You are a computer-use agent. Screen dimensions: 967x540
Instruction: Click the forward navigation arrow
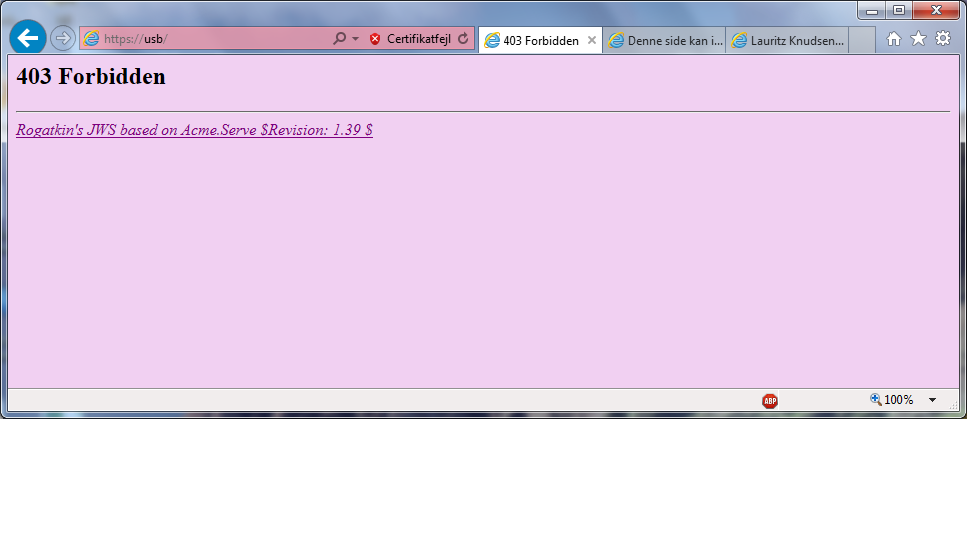click(x=62, y=38)
